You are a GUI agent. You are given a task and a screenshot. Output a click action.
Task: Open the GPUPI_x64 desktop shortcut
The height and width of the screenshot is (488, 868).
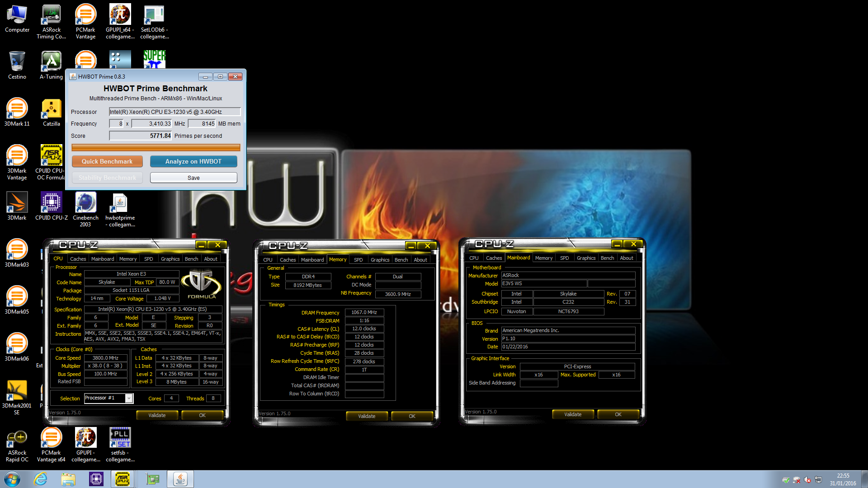pyautogui.click(x=120, y=22)
